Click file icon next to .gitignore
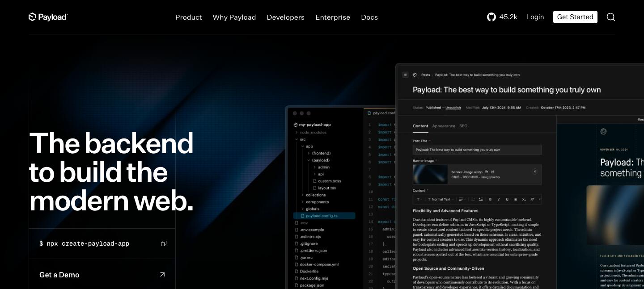This screenshot has height=289, width=644. (x=296, y=243)
